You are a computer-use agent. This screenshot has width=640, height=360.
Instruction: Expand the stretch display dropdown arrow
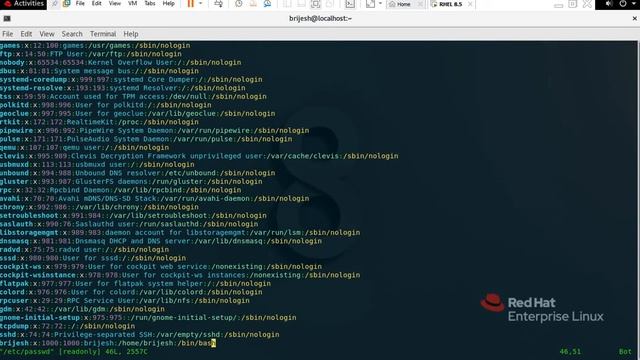click(x=380, y=4)
